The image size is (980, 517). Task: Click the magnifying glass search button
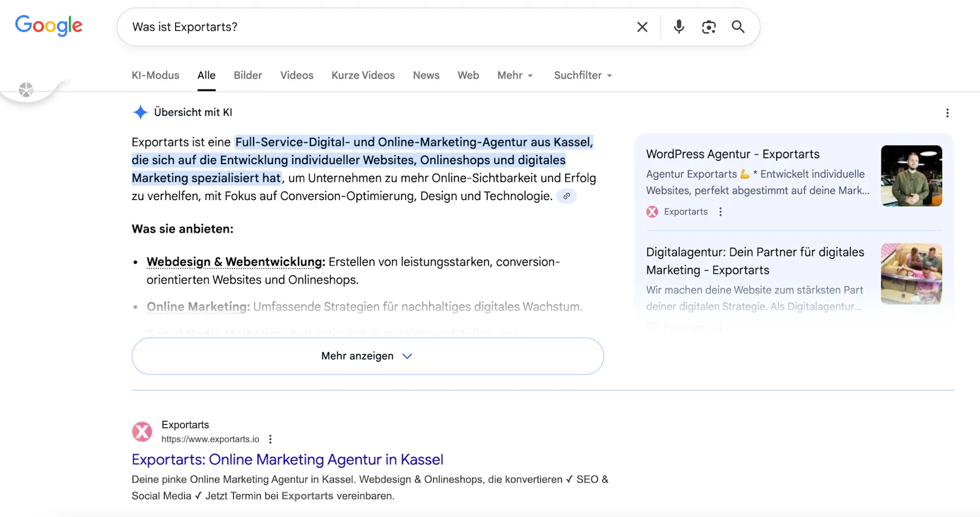[x=738, y=27]
